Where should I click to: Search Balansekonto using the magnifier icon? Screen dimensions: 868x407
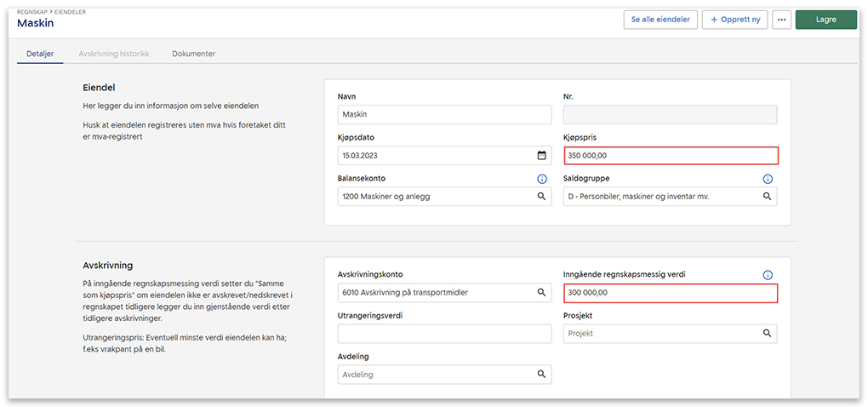tap(541, 197)
